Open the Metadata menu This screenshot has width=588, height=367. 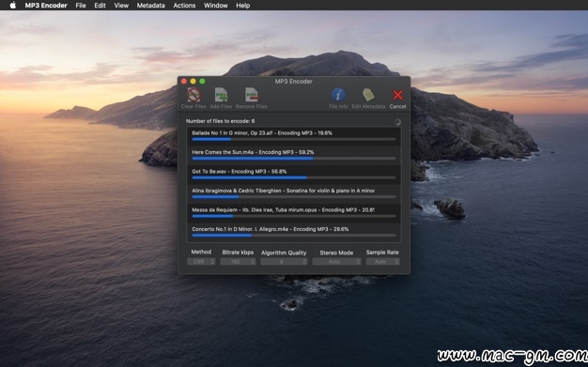tap(150, 6)
